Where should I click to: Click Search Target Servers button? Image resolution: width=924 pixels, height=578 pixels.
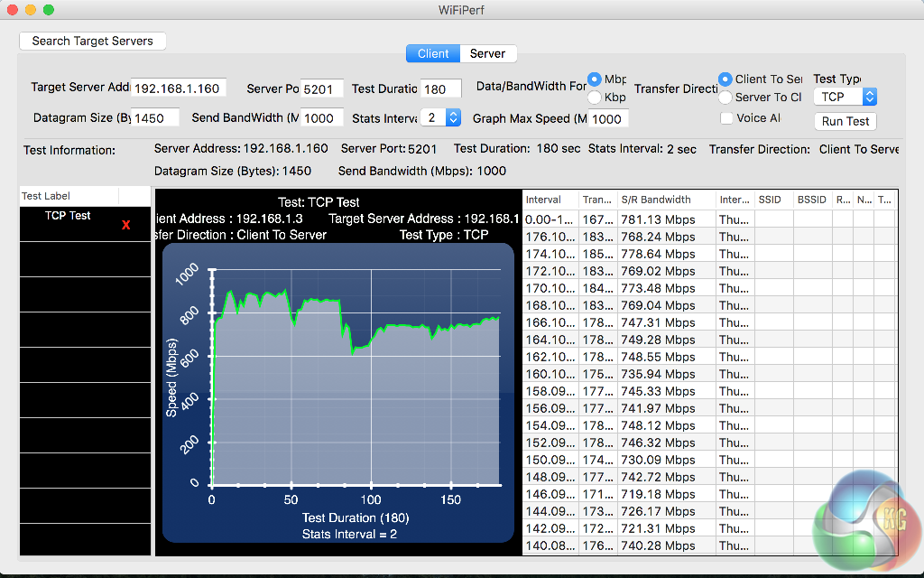point(93,41)
